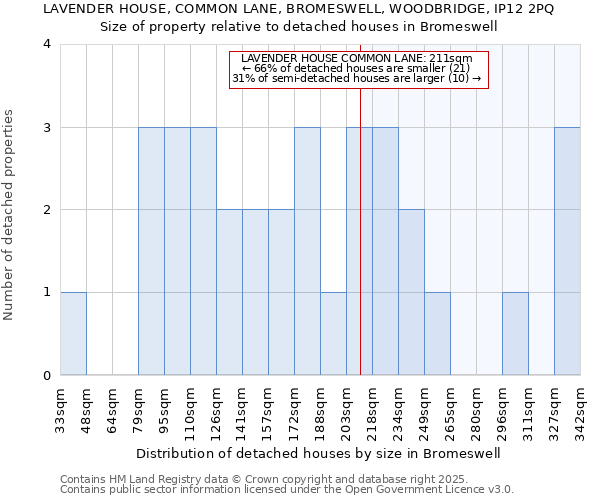Click the Lavender House annotation box
The image size is (600, 500).
pyautogui.click(x=358, y=69)
